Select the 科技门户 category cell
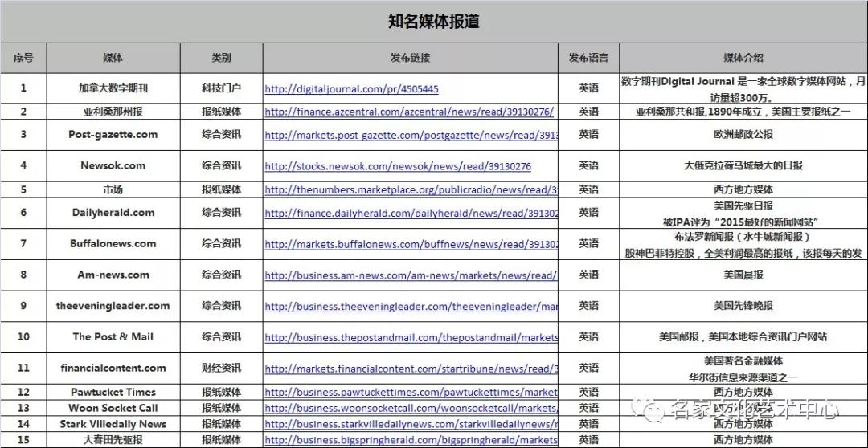Screen dimensions: 868x448 click(222, 88)
